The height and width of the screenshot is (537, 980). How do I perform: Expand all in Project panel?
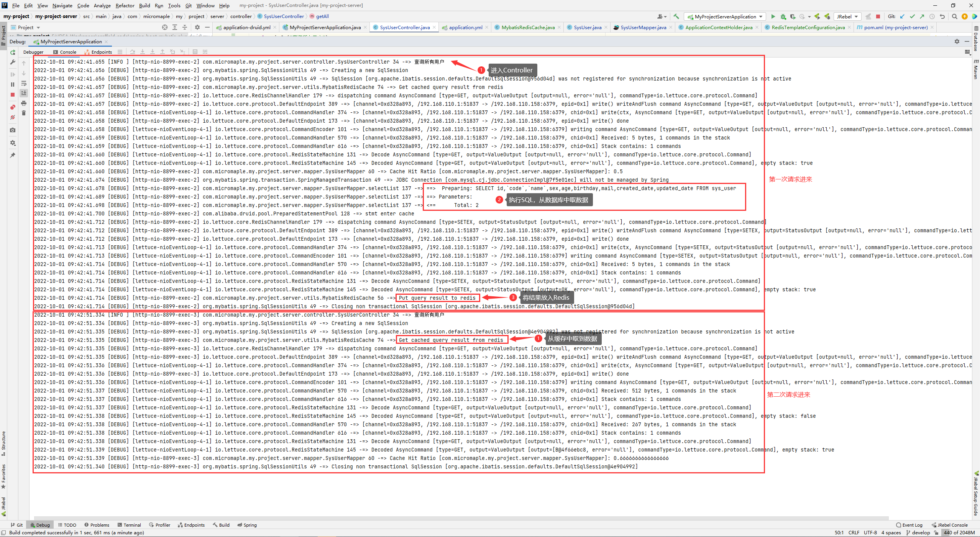175,27
